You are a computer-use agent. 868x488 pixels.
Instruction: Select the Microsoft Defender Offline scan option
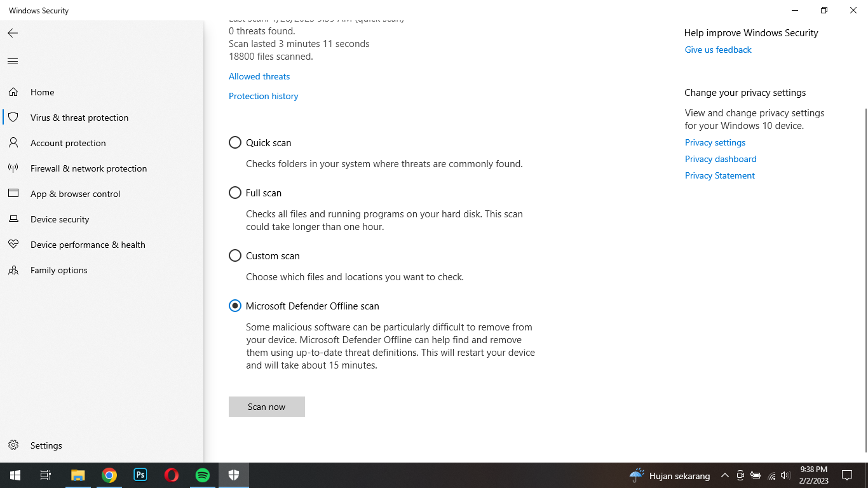click(x=235, y=306)
